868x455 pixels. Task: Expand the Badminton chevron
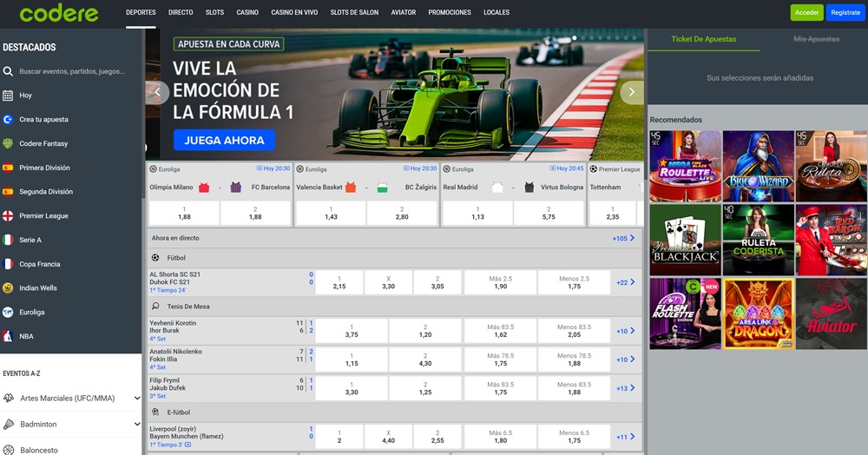(137, 424)
